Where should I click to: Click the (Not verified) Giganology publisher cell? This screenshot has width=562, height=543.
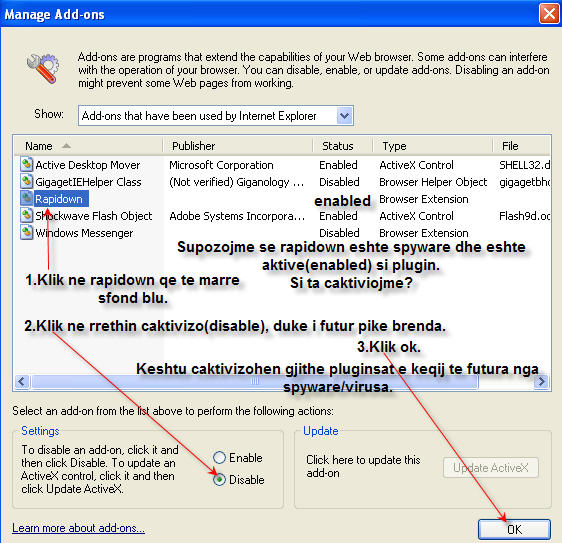(x=237, y=182)
